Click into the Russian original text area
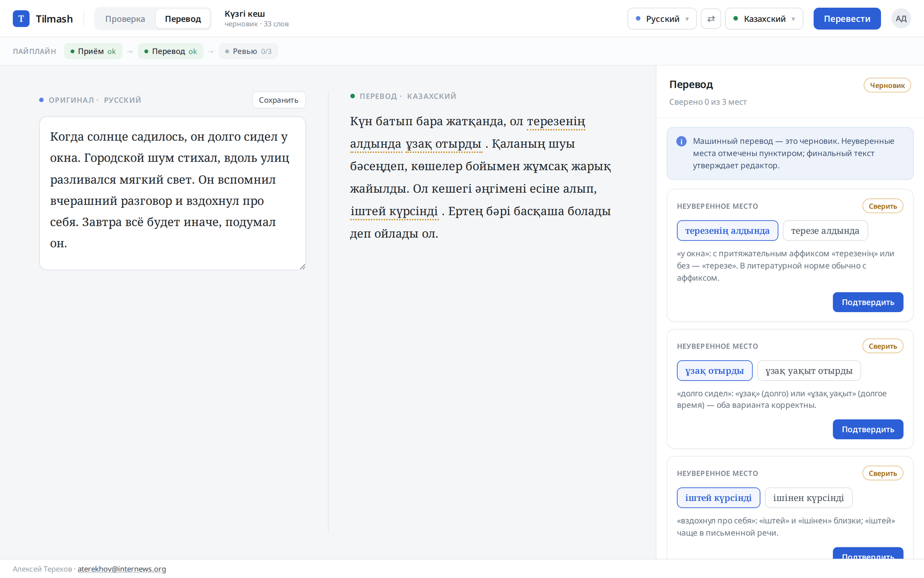The width and height of the screenshot is (924, 578). pos(172,193)
